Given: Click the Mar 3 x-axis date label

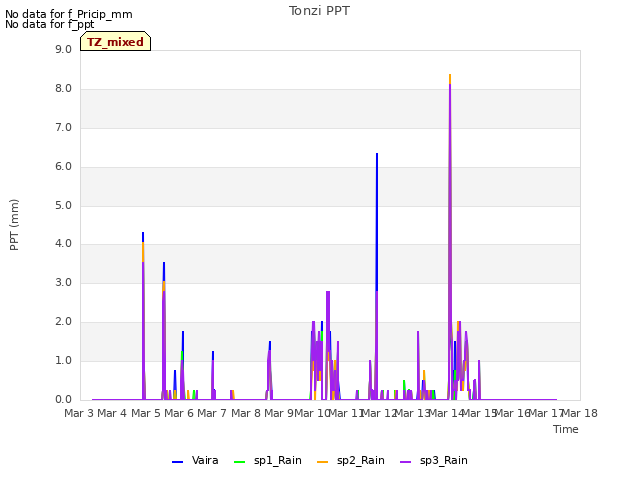Looking at the screenshot, I should (79, 413).
